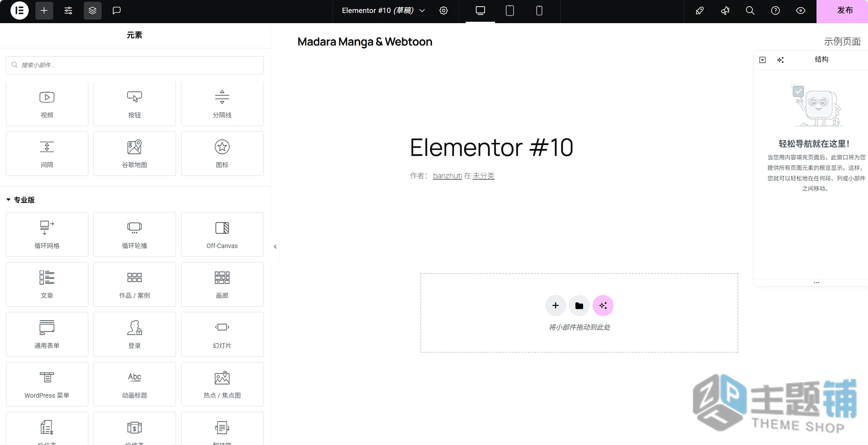Open author link banzhuti
The height and width of the screenshot is (445, 868).
(447, 176)
